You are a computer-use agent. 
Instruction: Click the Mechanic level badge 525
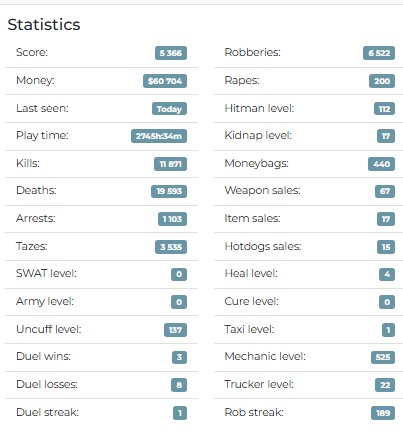pos(383,357)
